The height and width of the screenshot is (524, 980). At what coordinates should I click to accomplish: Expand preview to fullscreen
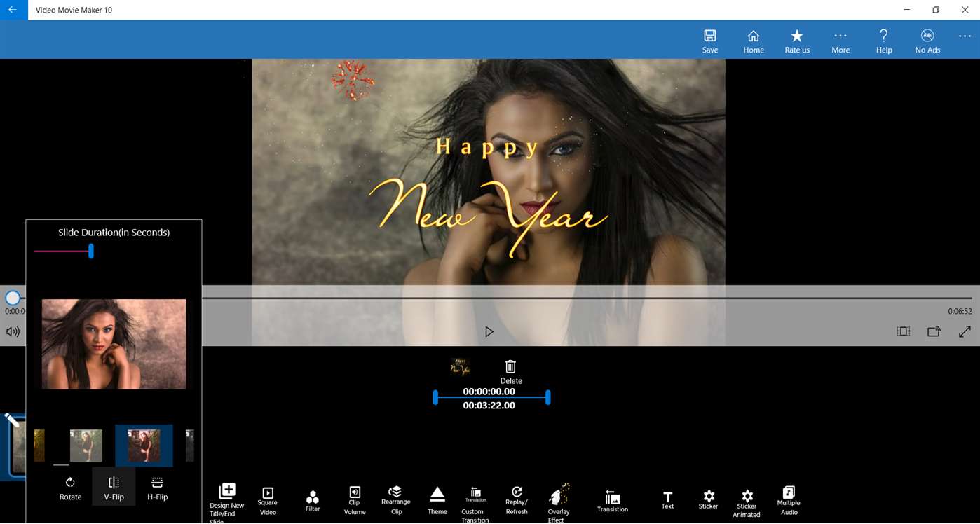click(965, 331)
